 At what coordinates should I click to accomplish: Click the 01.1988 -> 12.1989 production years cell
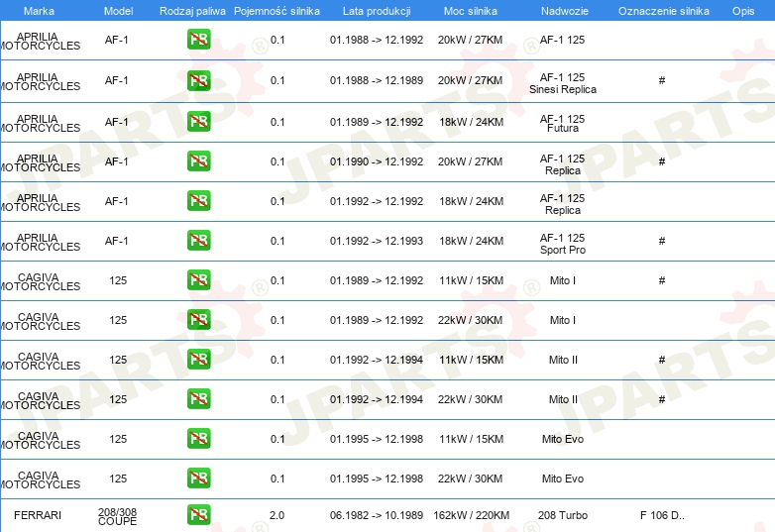pos(377,80)
